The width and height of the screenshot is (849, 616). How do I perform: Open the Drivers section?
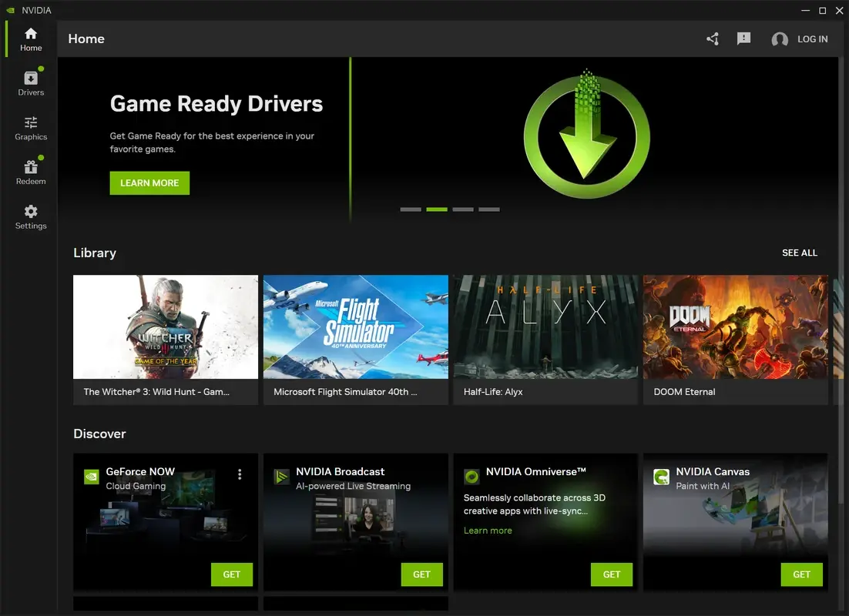pos(30,81)
